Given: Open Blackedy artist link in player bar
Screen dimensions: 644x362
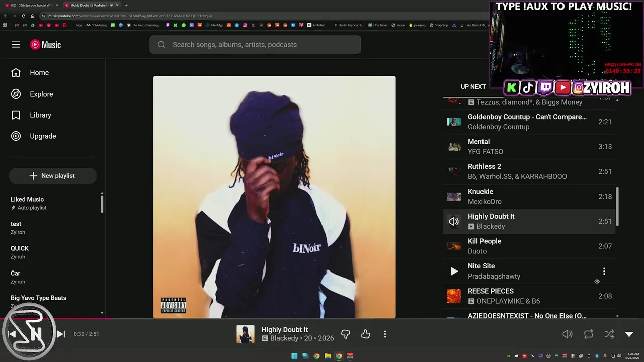Looking at the screenshot, I should (x=284, y=338).
